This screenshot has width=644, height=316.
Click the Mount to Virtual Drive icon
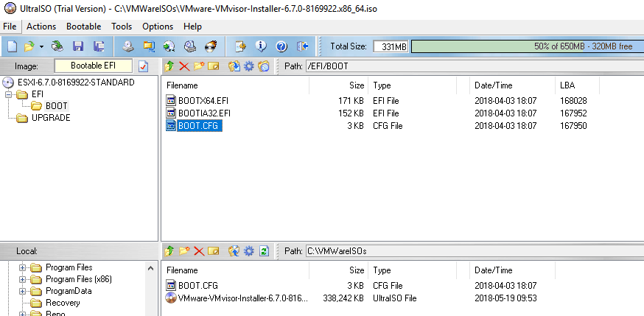pos(169,46)
